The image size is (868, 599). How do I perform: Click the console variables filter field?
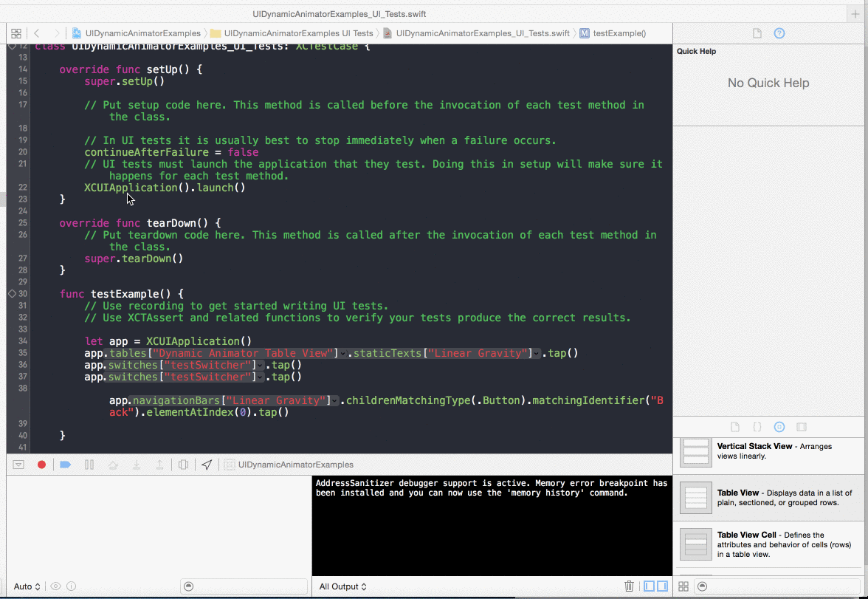pos(244,586)
